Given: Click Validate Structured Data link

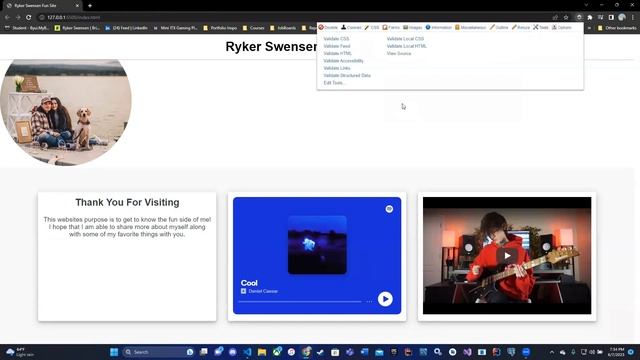Looking at the screenshot, I should (347, 76).
